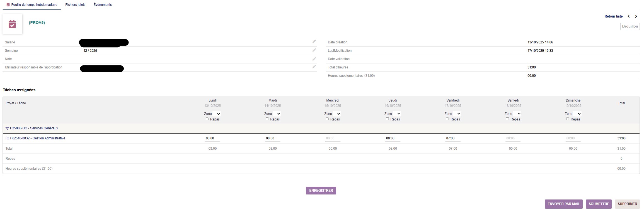Switch to Fichiers joints tab
Screen dimensions: 644x212
coord(75,5)
